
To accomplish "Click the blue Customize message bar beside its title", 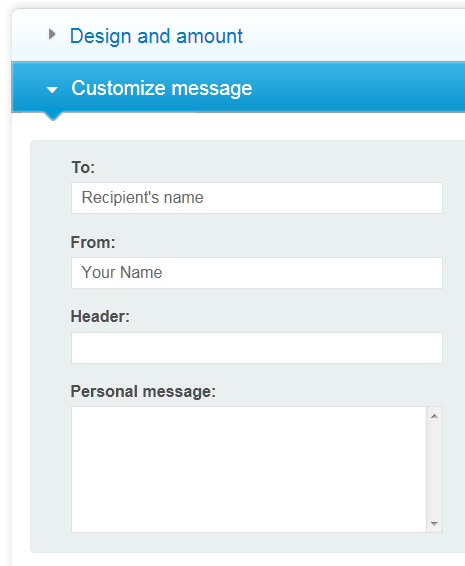I will point(357,87).
